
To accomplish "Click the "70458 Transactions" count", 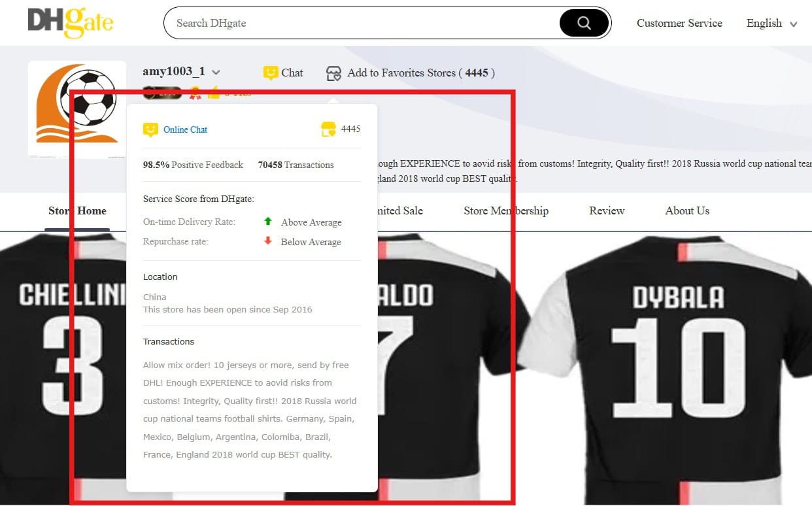I will (296, 165).
